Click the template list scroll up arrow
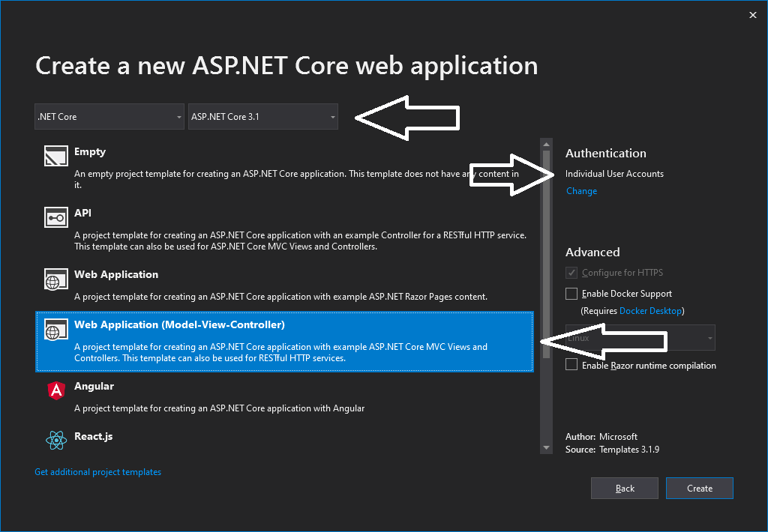Viewport: 768px width, 532px height. pos(546,145)
